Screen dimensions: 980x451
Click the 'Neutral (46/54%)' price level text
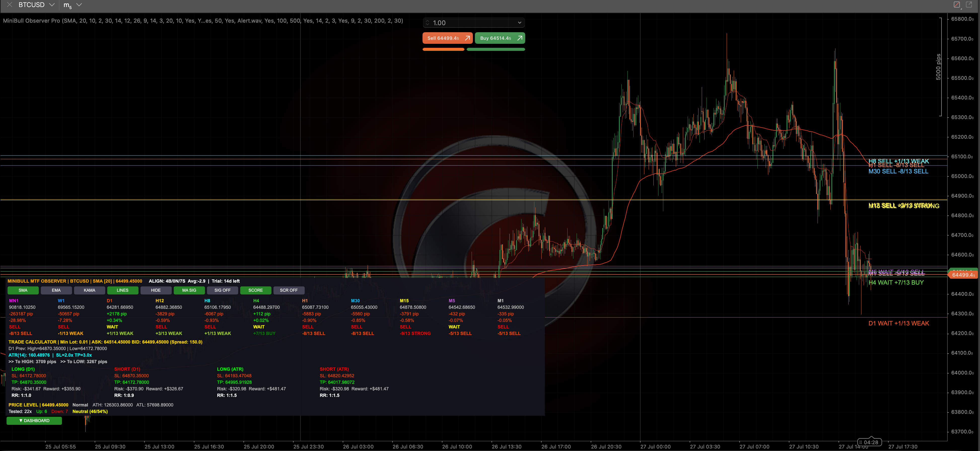[x=90, y=411]
